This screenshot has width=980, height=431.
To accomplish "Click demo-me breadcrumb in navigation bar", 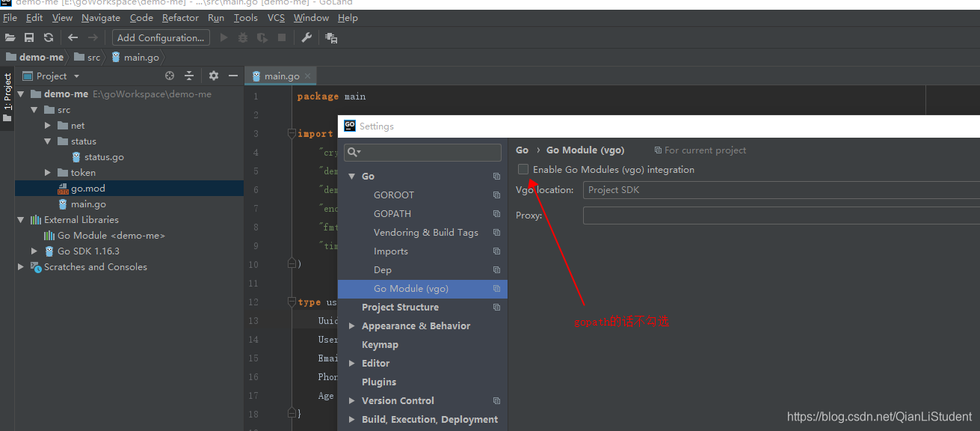I will tap(34, 57).
